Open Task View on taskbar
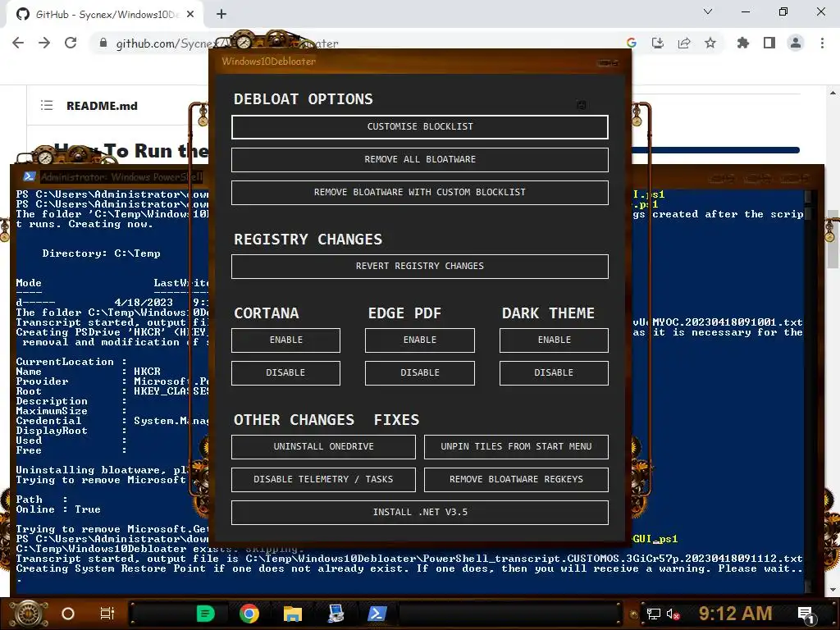840x630 pixels. point(107,614)
